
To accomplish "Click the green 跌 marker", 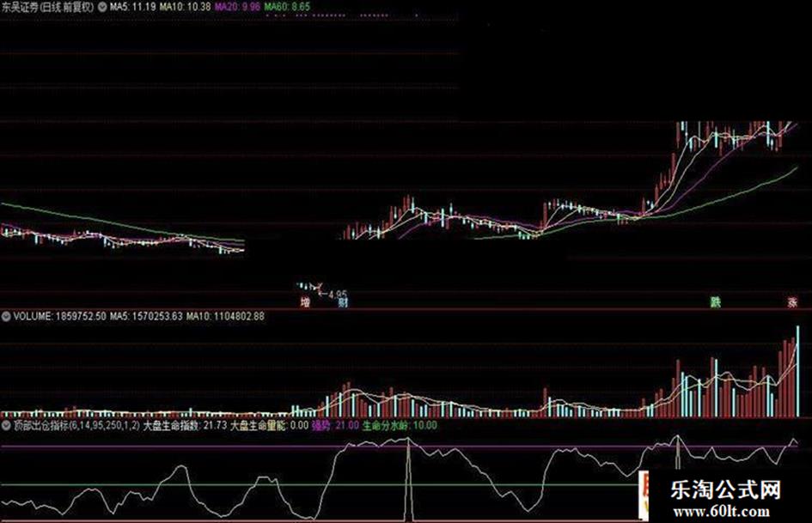I will tap(715, 302).
